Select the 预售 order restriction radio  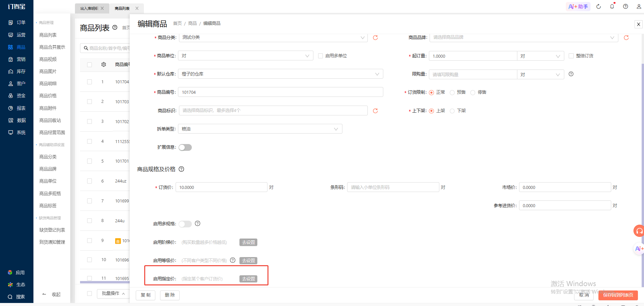click(452, 92)
